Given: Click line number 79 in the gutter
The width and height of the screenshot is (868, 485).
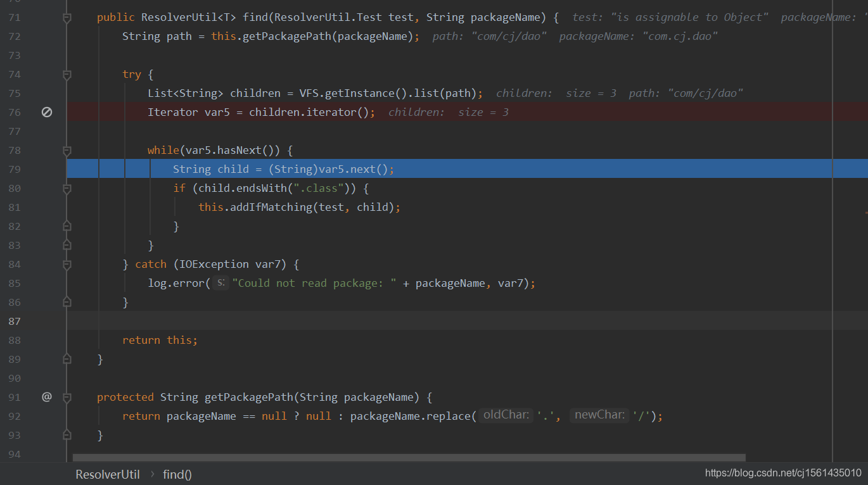Looking at the screenshot, I should point(14,169).
